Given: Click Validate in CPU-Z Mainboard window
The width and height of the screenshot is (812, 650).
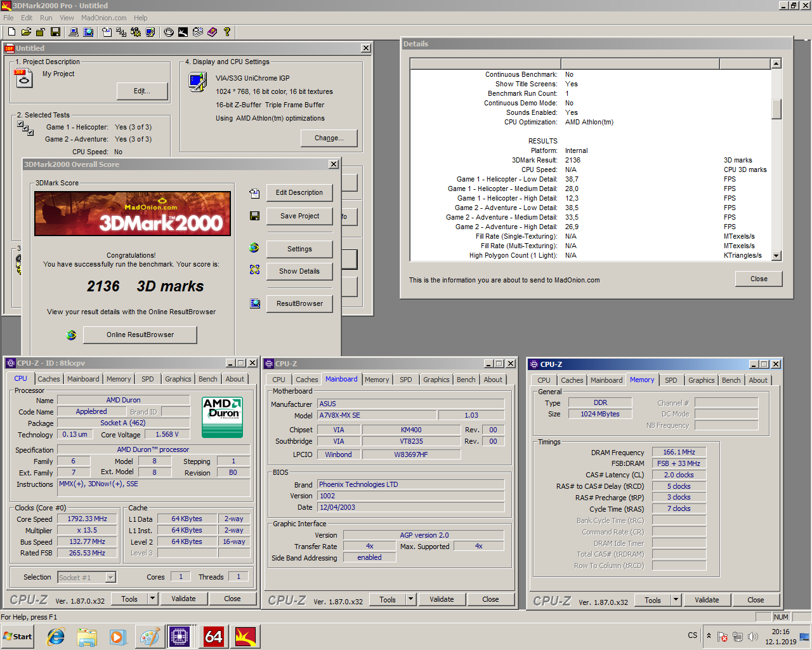Looking at the screenshot, I should click(442, 599).
